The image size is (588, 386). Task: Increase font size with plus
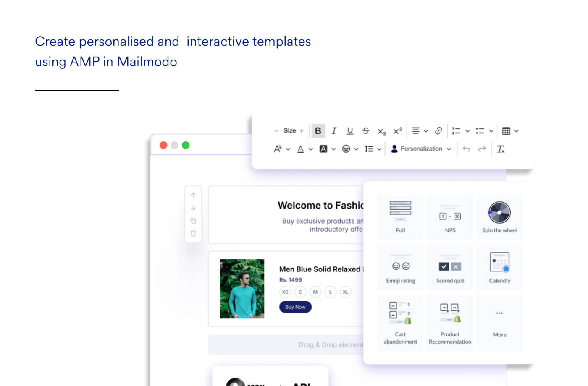tap(302, 131)
